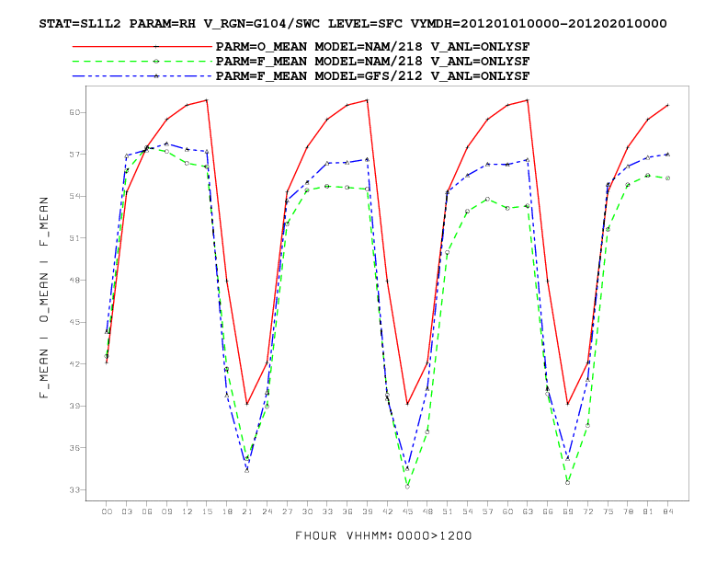Click x-axis tick label 06
The width and height of the screenshot is (728, 563).
[147, 511]
